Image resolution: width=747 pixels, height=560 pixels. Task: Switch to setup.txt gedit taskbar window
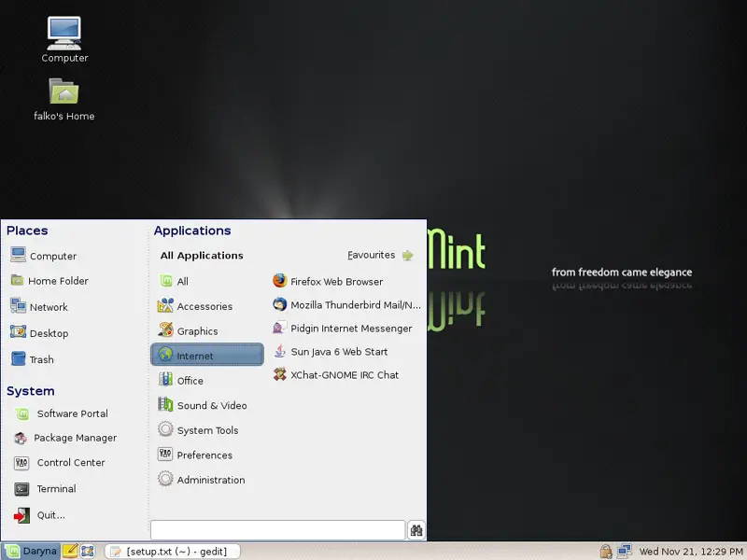pyautogui.click(x=172, y=552)
